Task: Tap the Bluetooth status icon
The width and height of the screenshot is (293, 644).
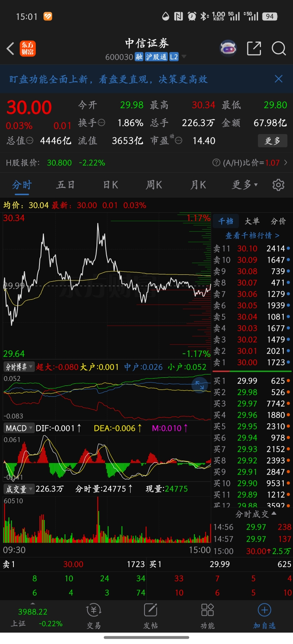Action: click(204, 16)
